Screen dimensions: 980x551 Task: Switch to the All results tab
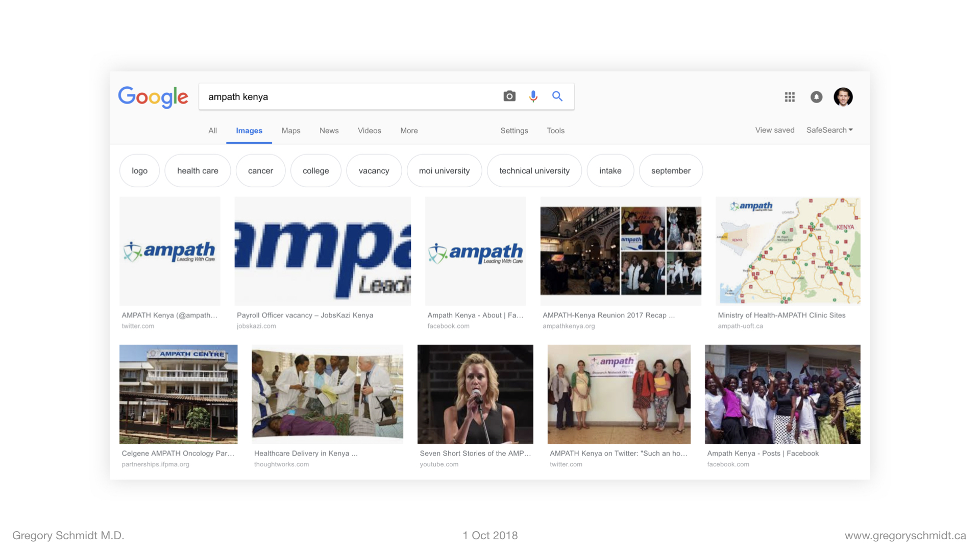(x=212, y=131)
